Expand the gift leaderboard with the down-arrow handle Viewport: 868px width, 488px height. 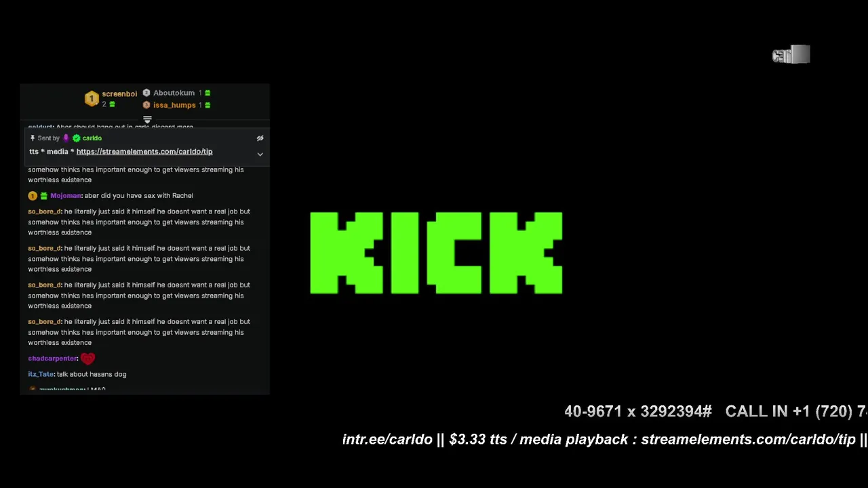[x=147, y=119]
